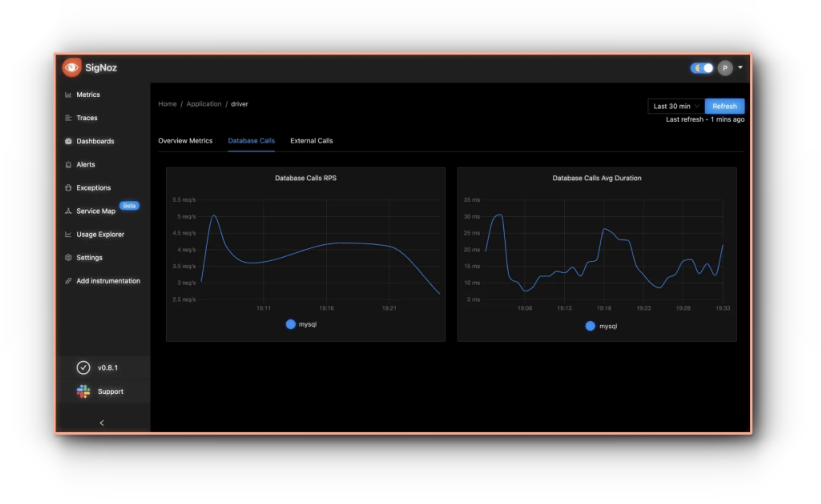This screenshot has width=821, height=504.
Task: Collapse the sidebar with the chevron
Action: [102, 423]
